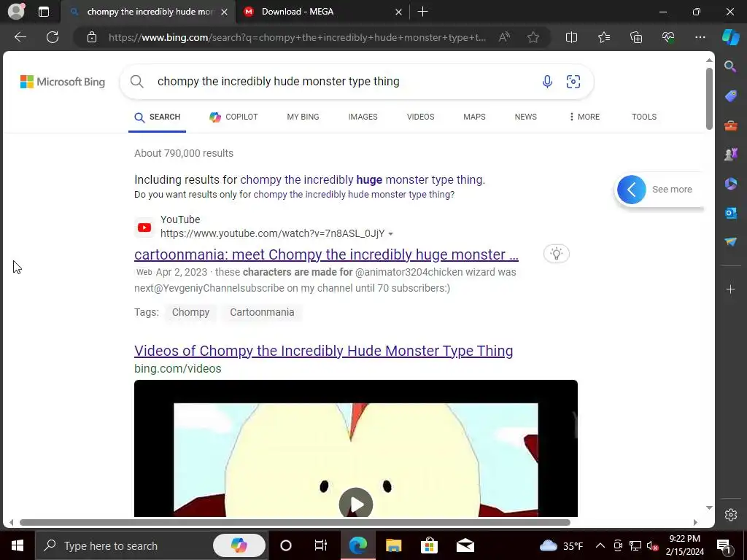Open sidebar settings gear
This screenshot has width=747, height=560.
(x=730, y=514)
